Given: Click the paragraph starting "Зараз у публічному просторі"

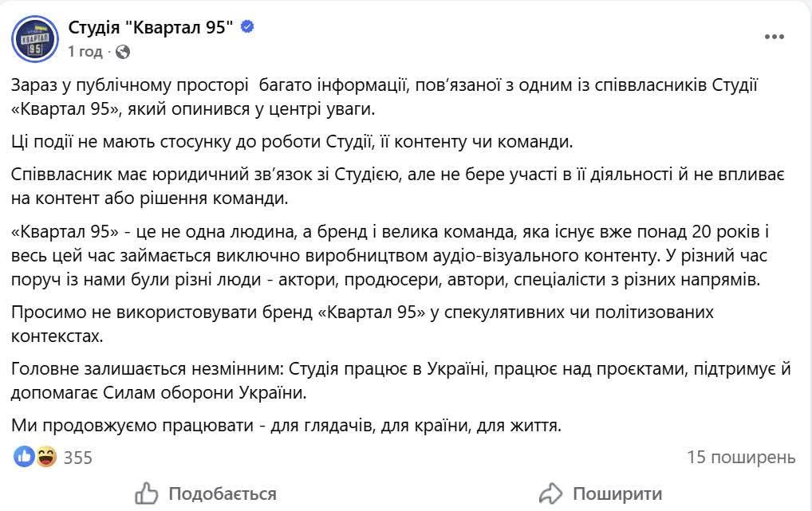Looking at the screenshot, I should (383, 97).
